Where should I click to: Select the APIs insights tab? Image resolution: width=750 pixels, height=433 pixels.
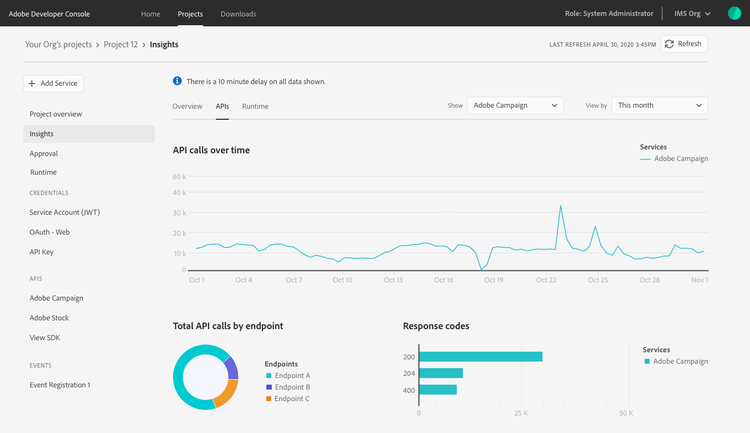[222, 106]
